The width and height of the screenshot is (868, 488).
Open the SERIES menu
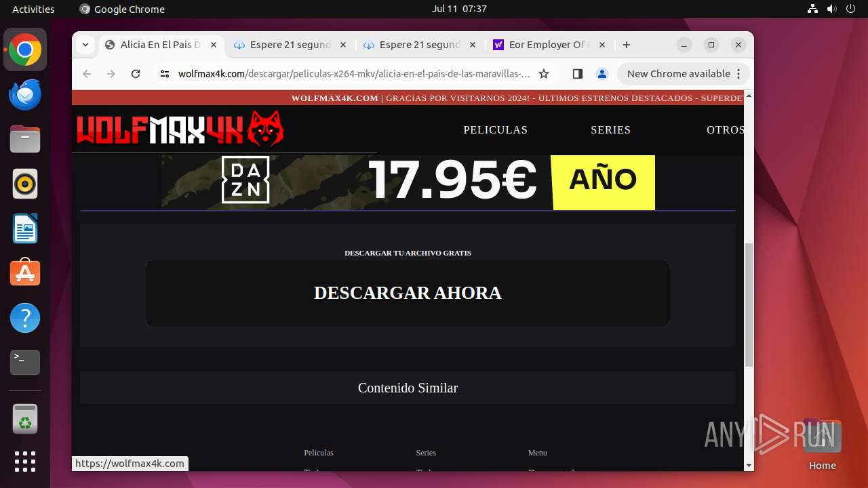pyautogui.click(x=610, y=129)
